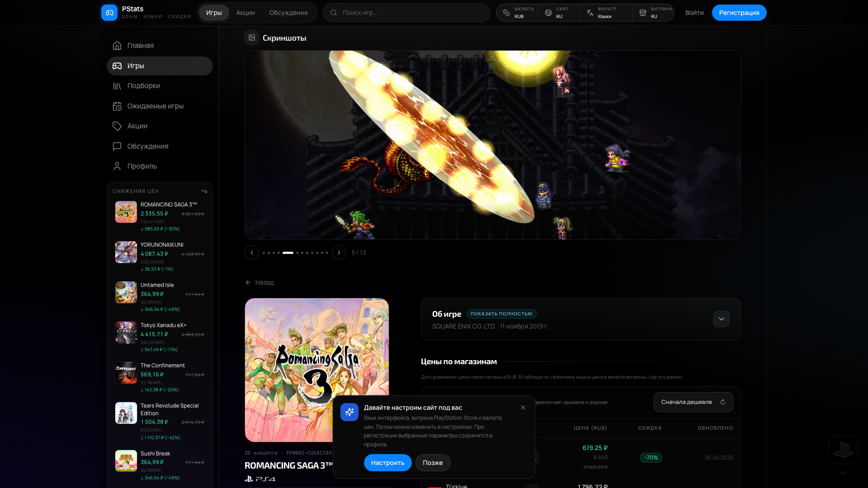The width and height of the screenshot is (868, 488).
Task: Click the Цена (RUB) column header
Action: click(x=590, y=428)
